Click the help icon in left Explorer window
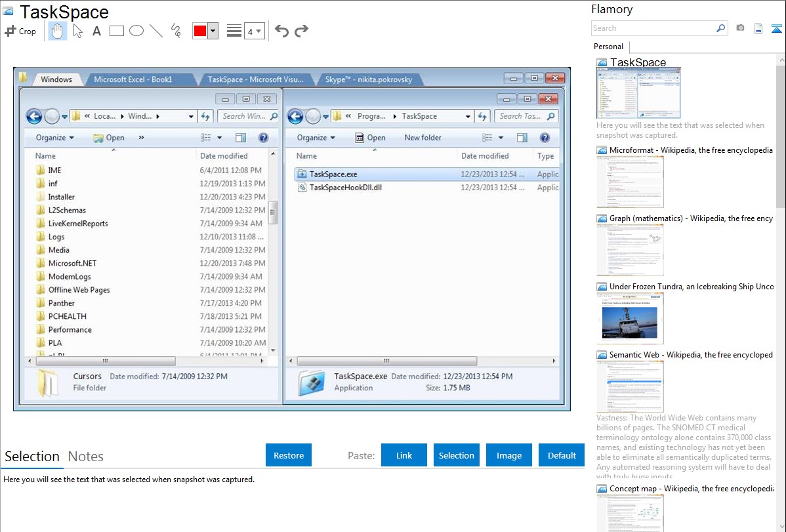This screenshot has height=532, width=786. point(263,137)
